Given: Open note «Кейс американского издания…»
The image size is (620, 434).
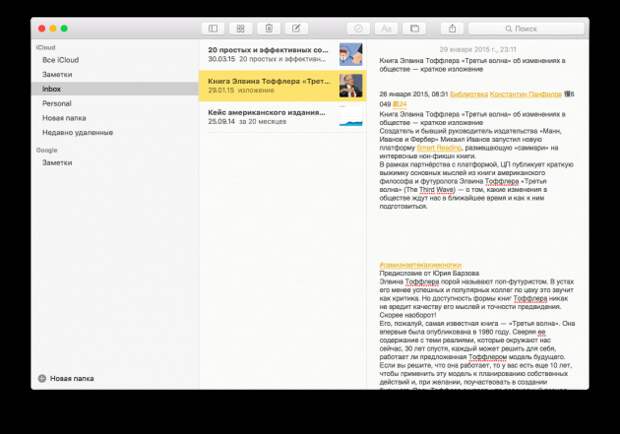Looking at the screenshot, I should pos(283,117).
